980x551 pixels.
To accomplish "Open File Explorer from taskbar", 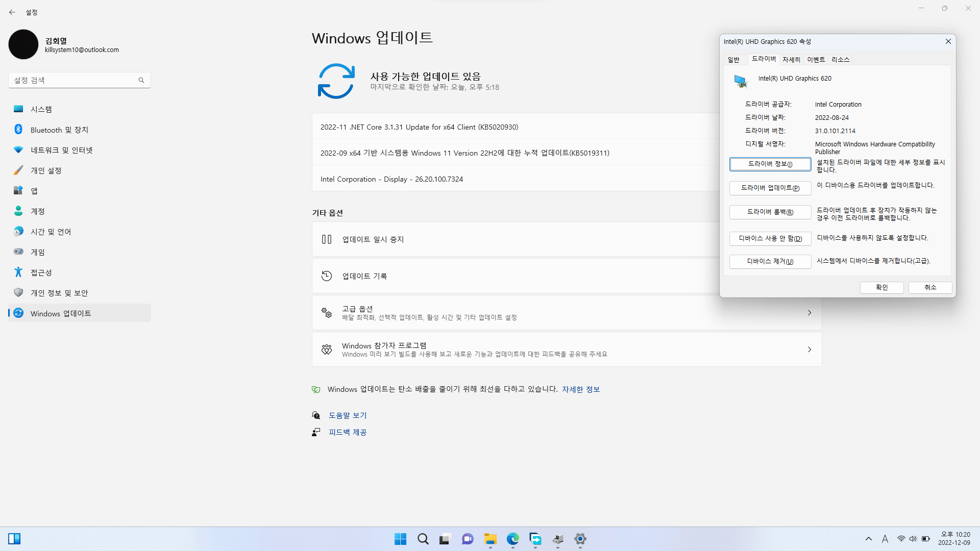I will [x=491, y=539].
